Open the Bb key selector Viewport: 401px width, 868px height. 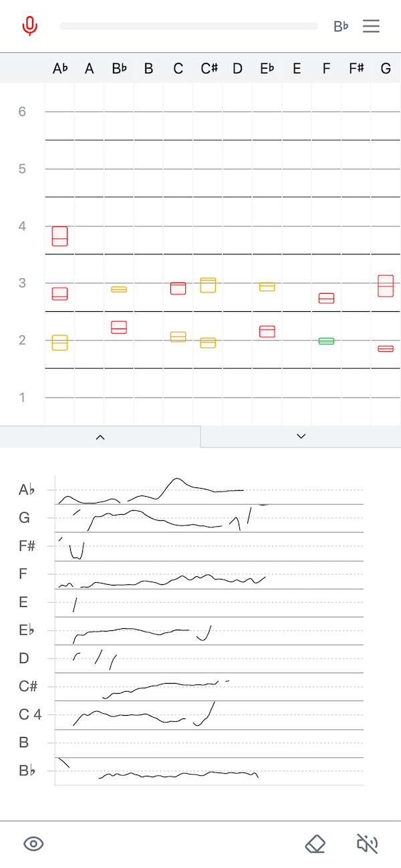coord(341,26)
